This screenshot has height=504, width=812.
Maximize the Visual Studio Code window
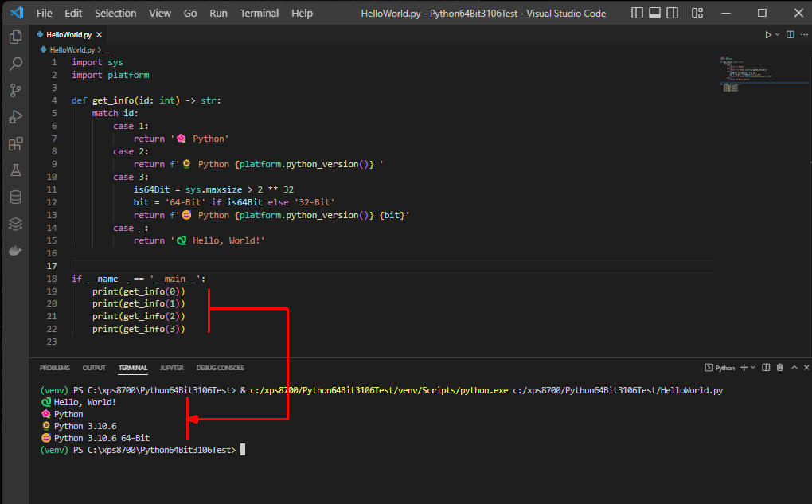pyautogui.click(x=762, y=13)
